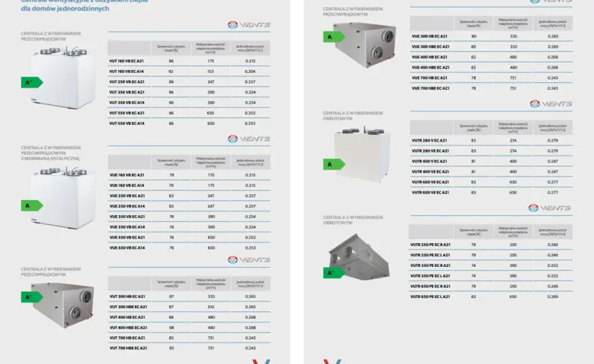Viewport: 594px width, 364px height.
Task: Click the Vents logo above VUT 300 HB table
Action: coord(249,260)
